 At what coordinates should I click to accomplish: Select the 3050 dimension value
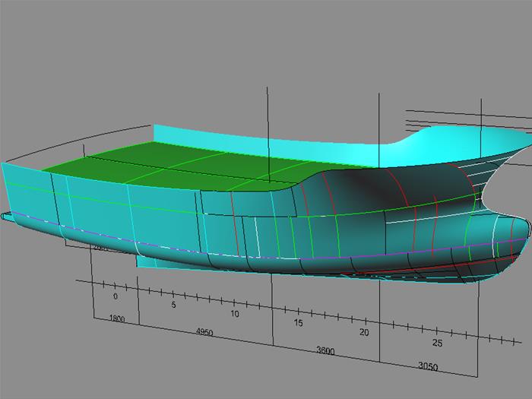pyautogui.click(x=428, y=366)
